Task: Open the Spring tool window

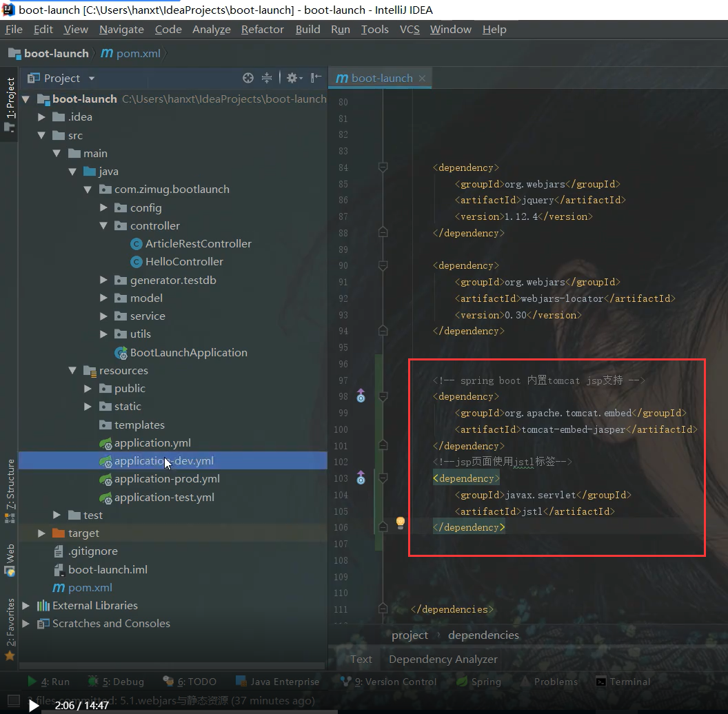Action: tap(478, 682)
